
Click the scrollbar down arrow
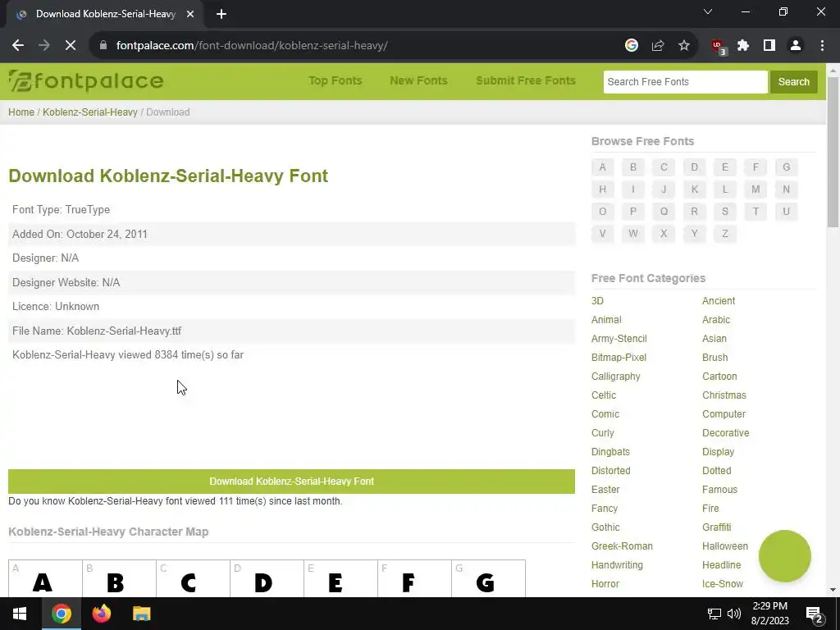pos(833,590)
